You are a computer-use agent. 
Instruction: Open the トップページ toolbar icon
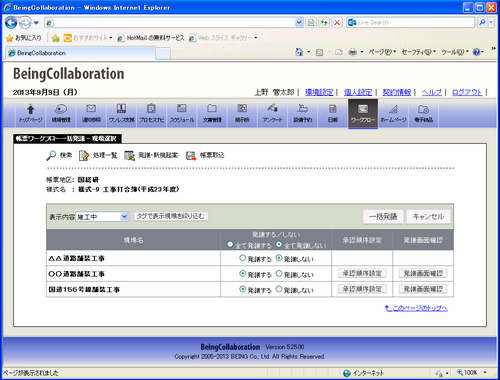(x=30, y=113)
